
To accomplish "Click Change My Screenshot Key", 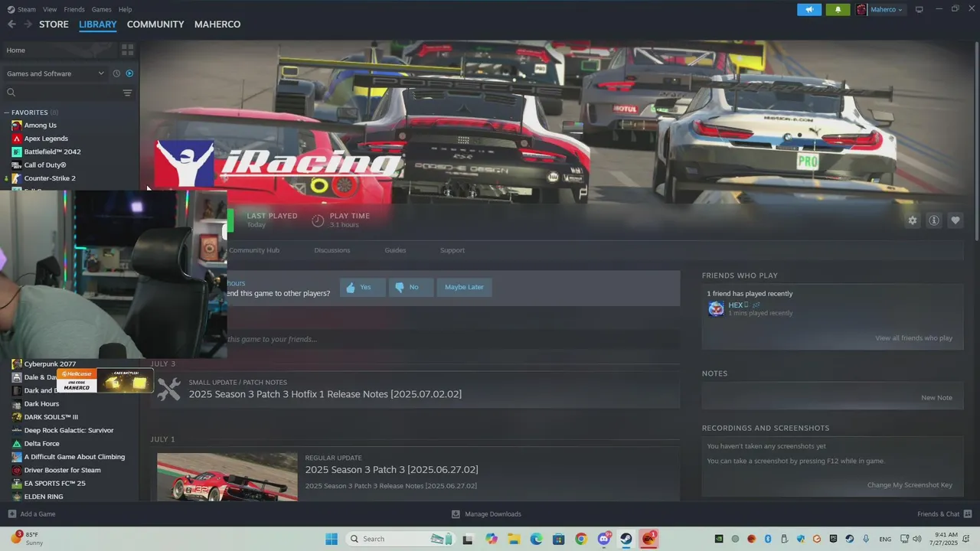I will click(910, 485).
